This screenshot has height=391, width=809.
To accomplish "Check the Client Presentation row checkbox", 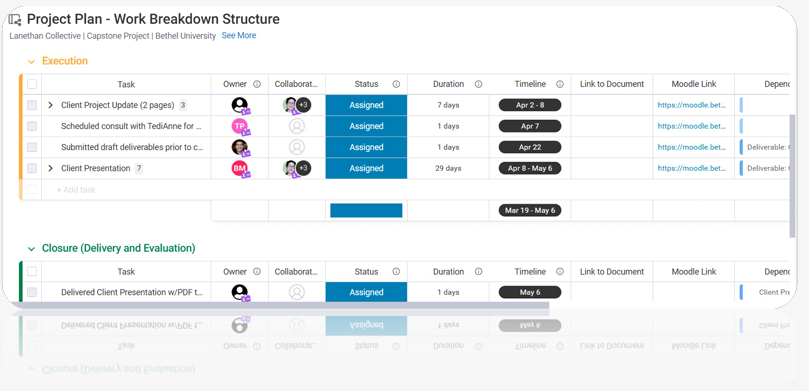I will click(x=32, y=168).
